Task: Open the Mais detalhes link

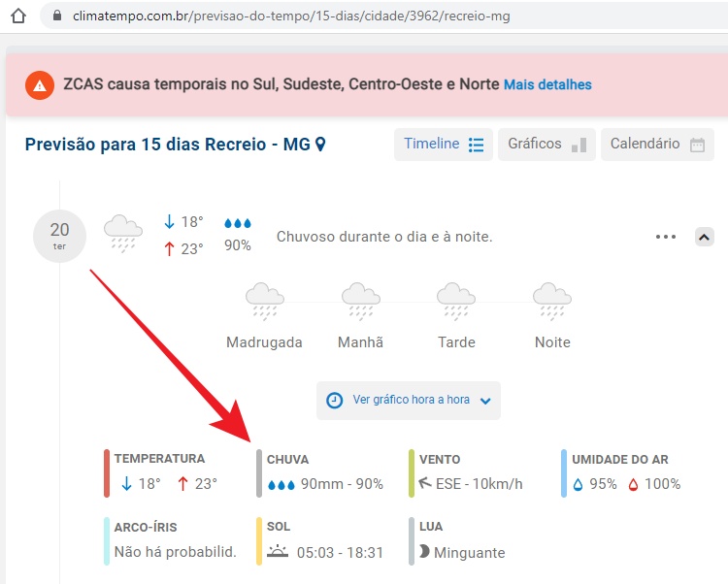Action: pos(547,84)
